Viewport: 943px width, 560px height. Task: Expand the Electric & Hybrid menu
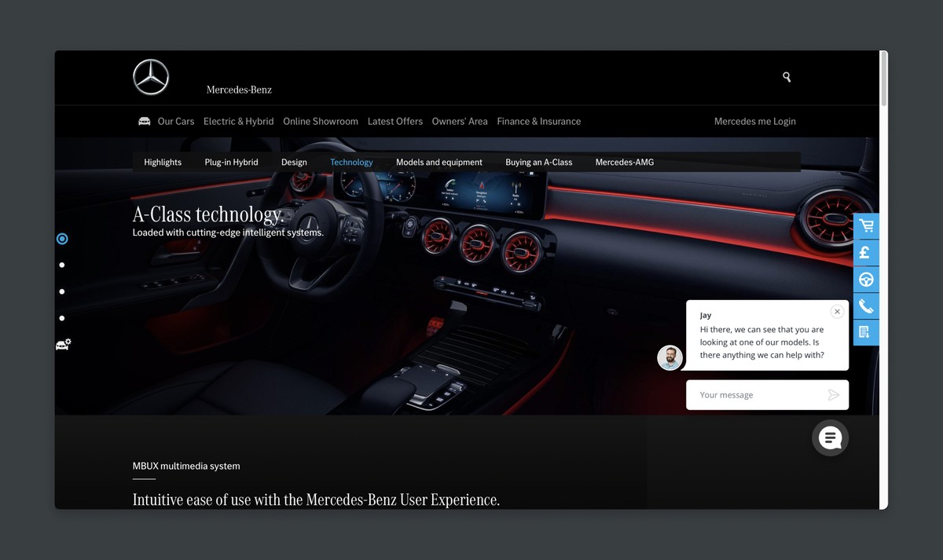pos(238,122)
